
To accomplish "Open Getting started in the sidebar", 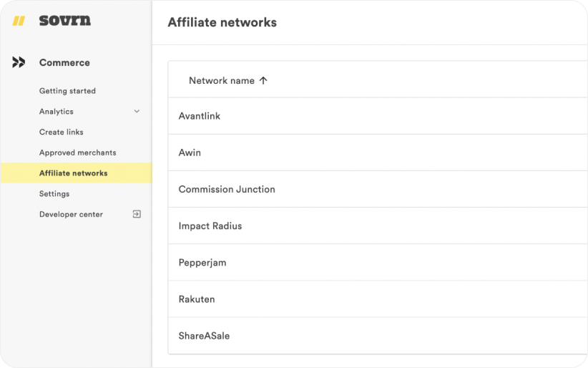I will click(x=67, y=91).
